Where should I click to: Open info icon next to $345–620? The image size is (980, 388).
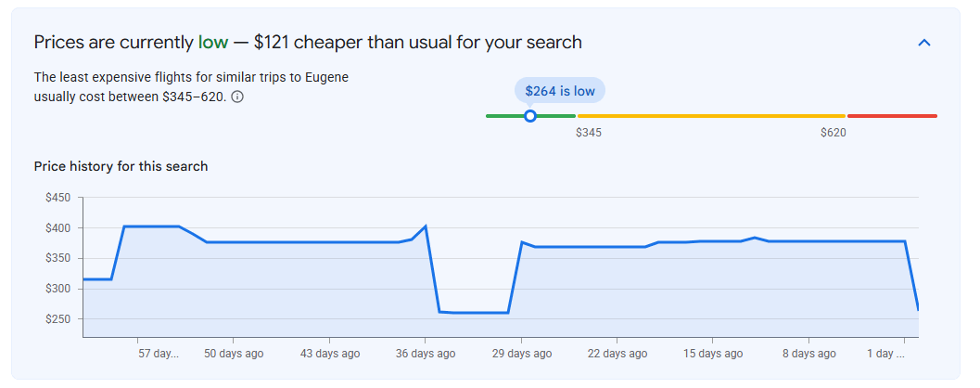coord(237,97)
